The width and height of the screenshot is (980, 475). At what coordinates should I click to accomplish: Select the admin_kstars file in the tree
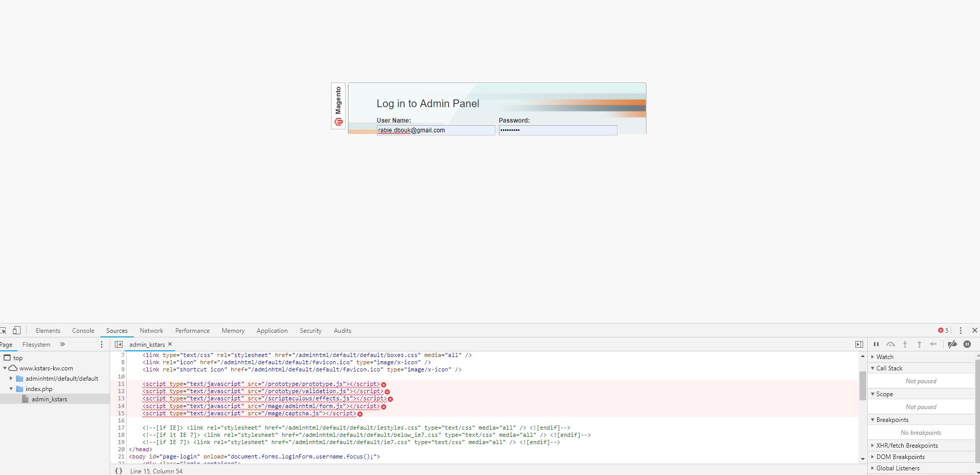tap(49, 399)
